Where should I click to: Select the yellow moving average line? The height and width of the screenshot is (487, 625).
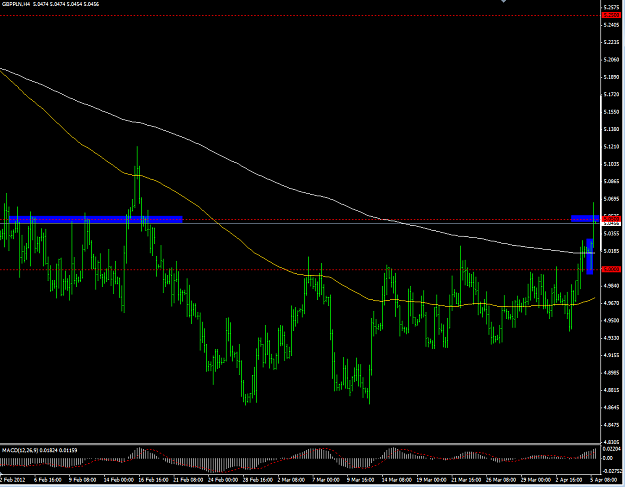click(255, 253)
